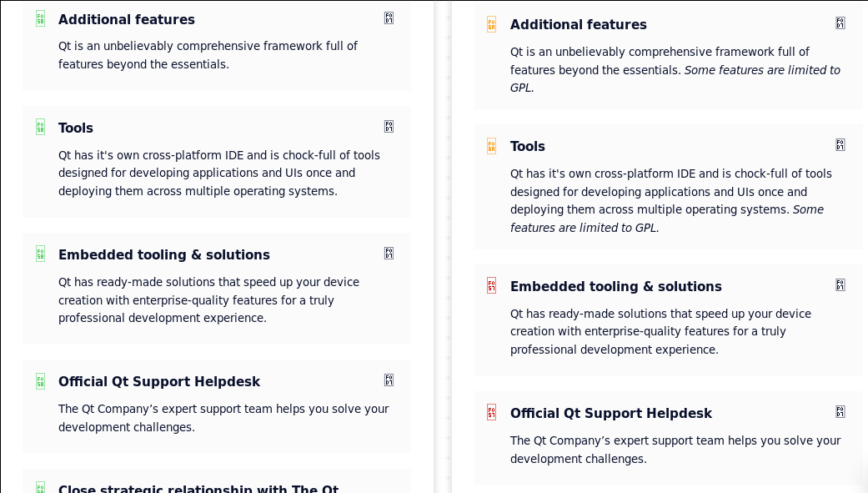Expand left Embedded tooling & solutions card toggle
The height and width of the screenshot is (493, 868).
[x=389, y=254]
